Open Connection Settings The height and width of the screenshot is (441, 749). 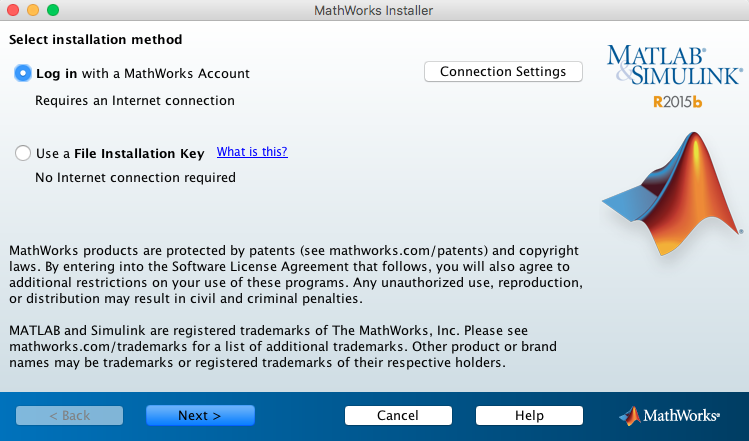503,72
